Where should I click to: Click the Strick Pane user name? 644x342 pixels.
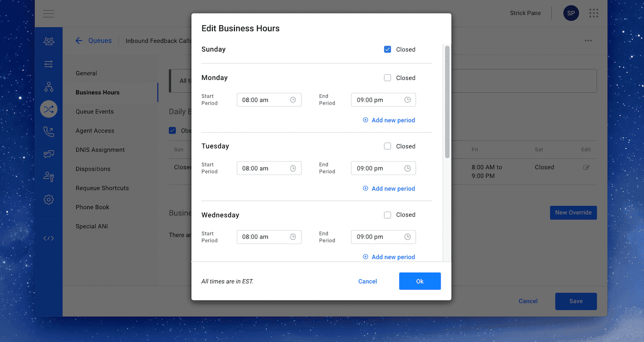tap(526, 13)
